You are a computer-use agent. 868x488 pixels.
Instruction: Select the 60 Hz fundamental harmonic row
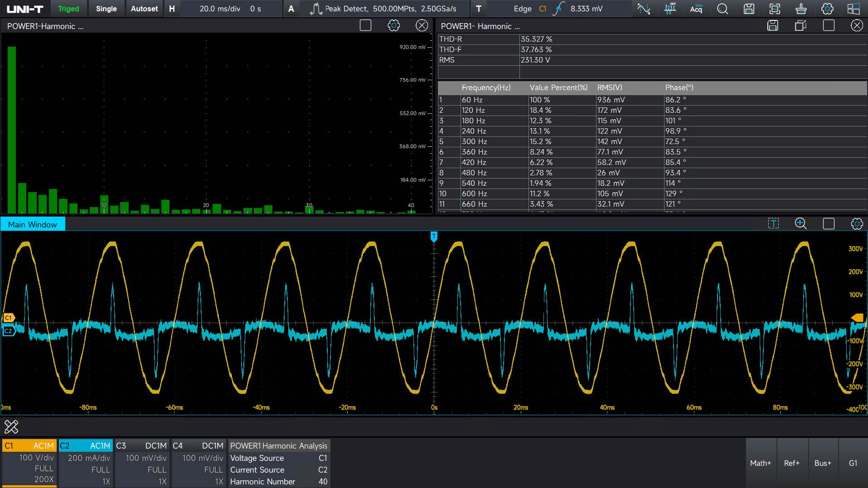click(x=652, y=100)
